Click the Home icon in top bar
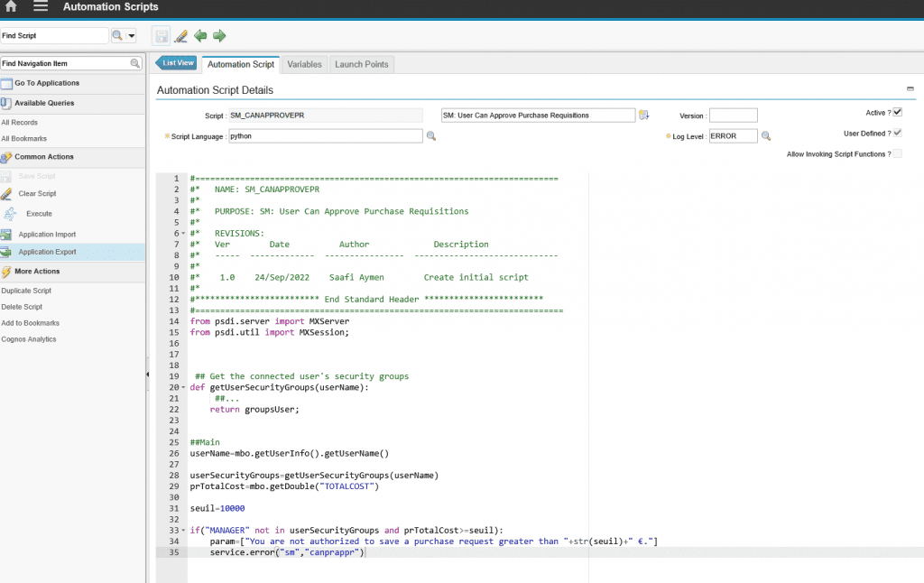The width and height of the screenshot is (924, 583). pos(11,7)
